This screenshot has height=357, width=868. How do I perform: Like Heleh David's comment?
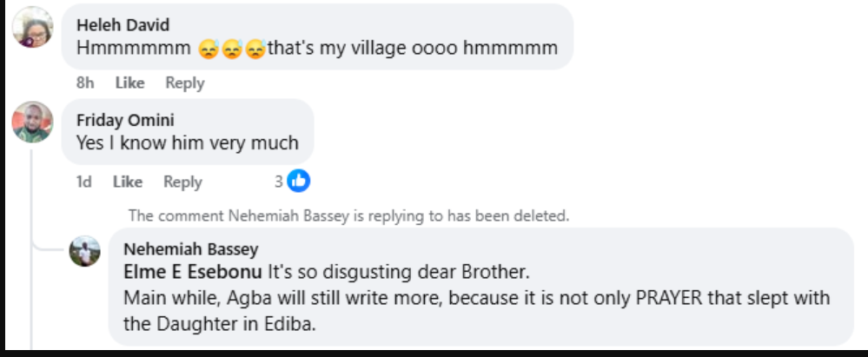tap(129, 83)
